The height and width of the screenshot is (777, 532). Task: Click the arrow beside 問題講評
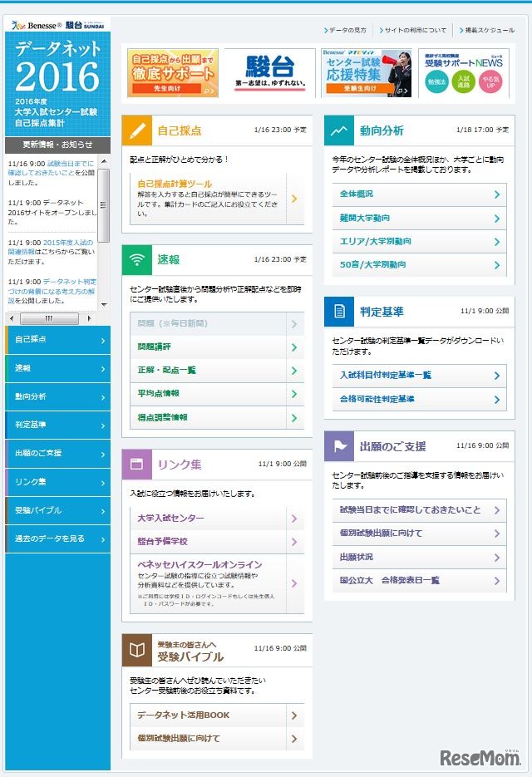[294, 347]
